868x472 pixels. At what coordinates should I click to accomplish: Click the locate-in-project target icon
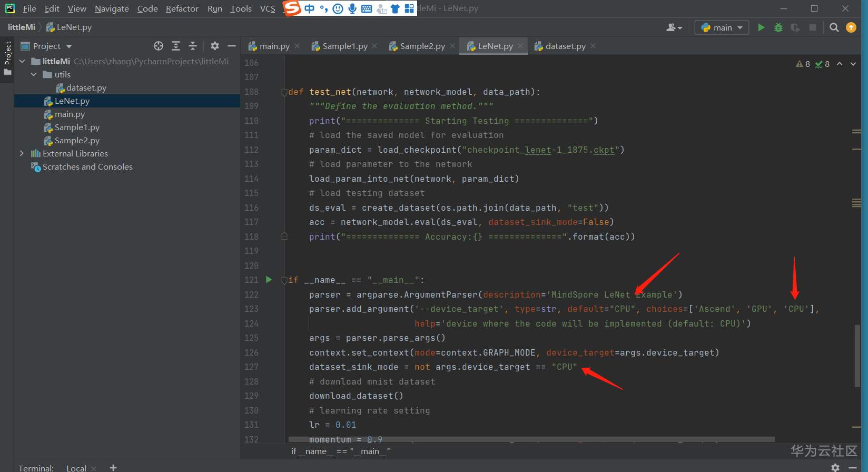pos(159,46)
